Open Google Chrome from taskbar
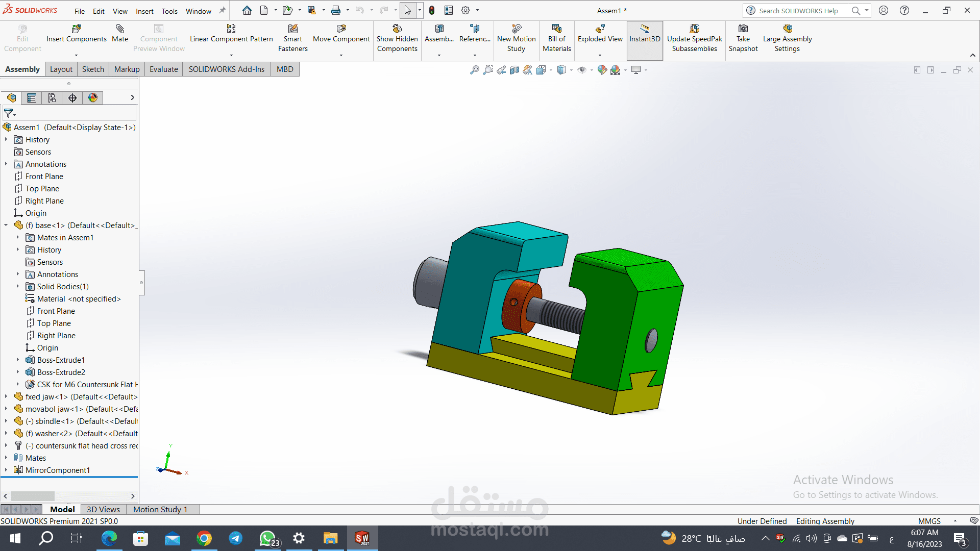The height and width of the screenshot is (551, 980). click(204, 538)
